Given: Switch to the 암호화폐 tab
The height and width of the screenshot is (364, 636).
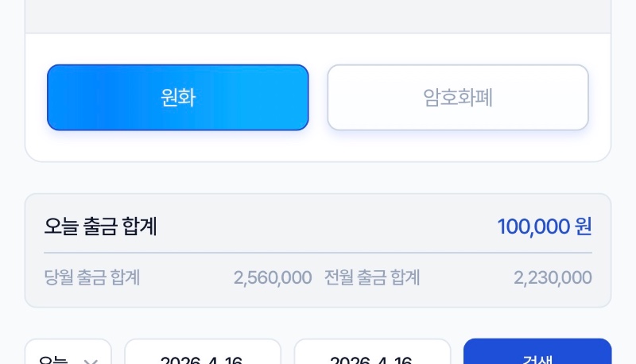Looking at the screenshot, I should click(x=458, y=98).
